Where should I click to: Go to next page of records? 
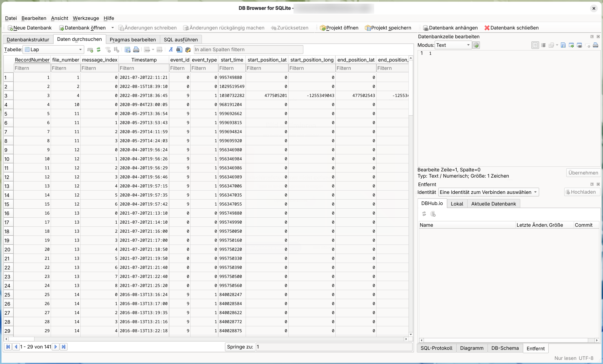pyautogui.click(x=56, y=347)
